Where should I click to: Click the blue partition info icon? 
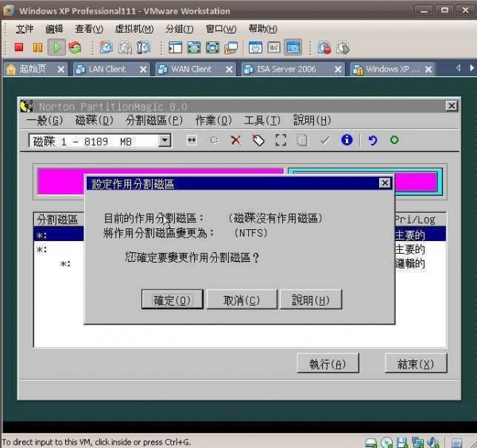(347, 140)
